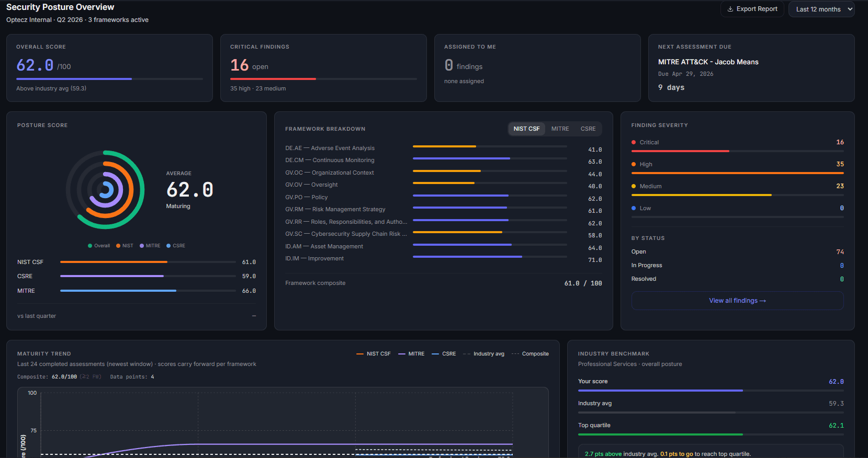Viewport: 868px width, 458px height.
Task: Switch to the NIST CSF tab
Action: [x=526, y=129]
